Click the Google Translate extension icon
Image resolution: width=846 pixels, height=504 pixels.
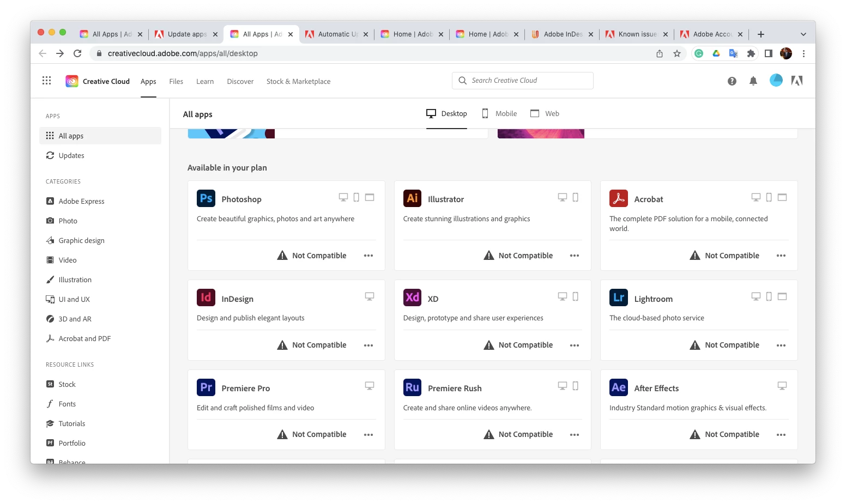tap(734, 53)
